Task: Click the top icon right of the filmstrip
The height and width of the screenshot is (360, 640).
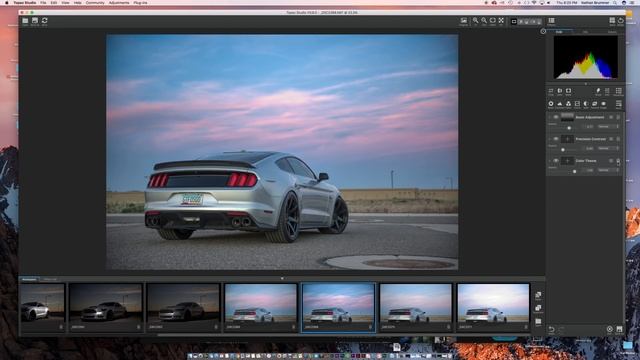Action: (538, 295)
